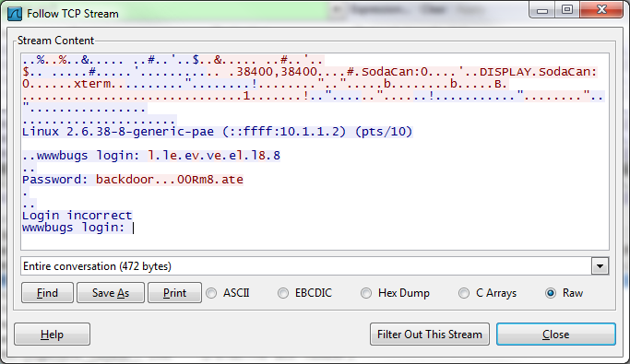
Task: Click the 'Password: backdoor...00Rm8.ate' line
Action: 133,180
